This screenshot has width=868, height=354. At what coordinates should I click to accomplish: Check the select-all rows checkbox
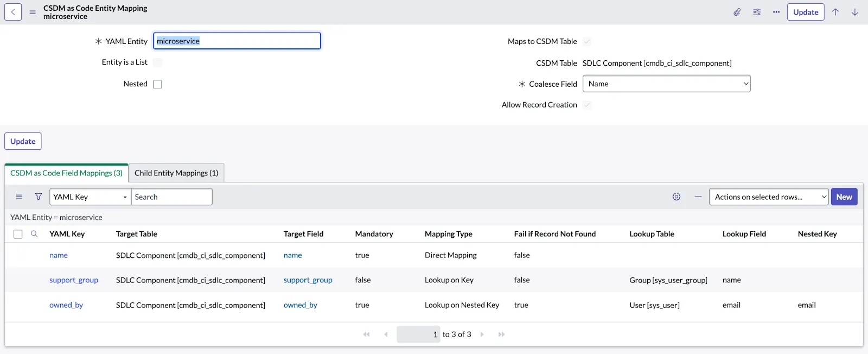[x=18, y=234]
